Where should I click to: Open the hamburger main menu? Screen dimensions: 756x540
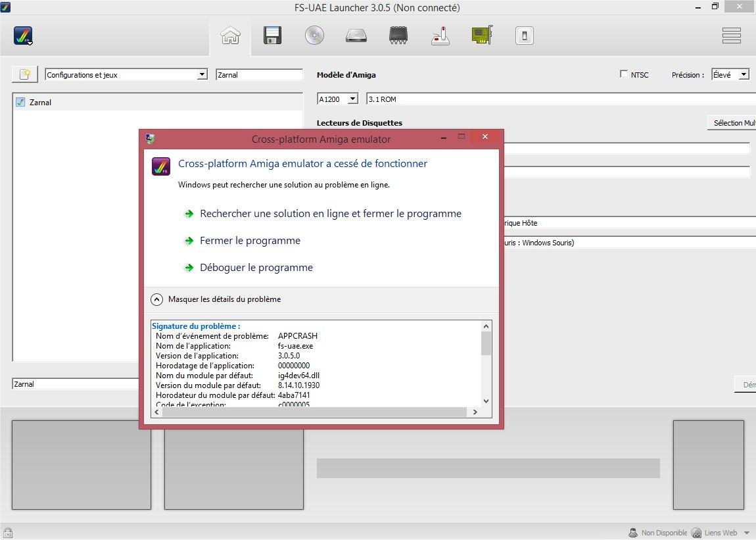[x=731, y=36]
